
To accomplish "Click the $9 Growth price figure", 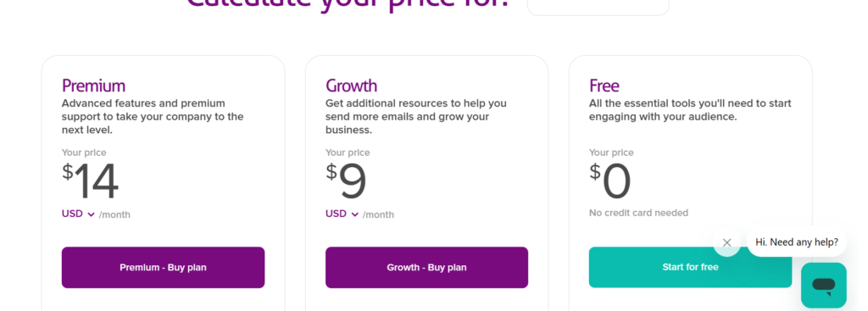I will [346, 181].
